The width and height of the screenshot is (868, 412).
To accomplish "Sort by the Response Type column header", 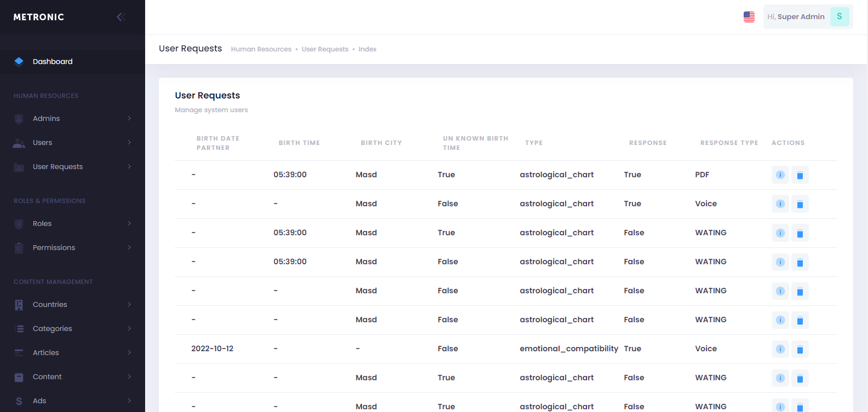I will [x=729, y=143].
